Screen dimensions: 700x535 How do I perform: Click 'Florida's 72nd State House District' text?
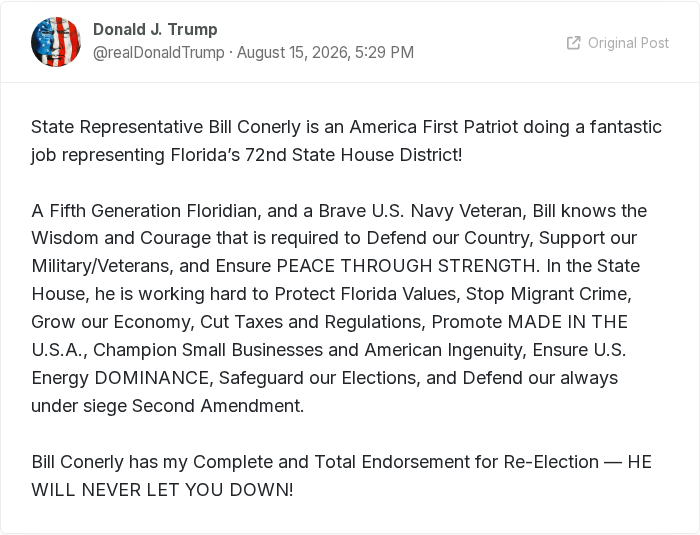pyautogui.click(x=314, y=155)
